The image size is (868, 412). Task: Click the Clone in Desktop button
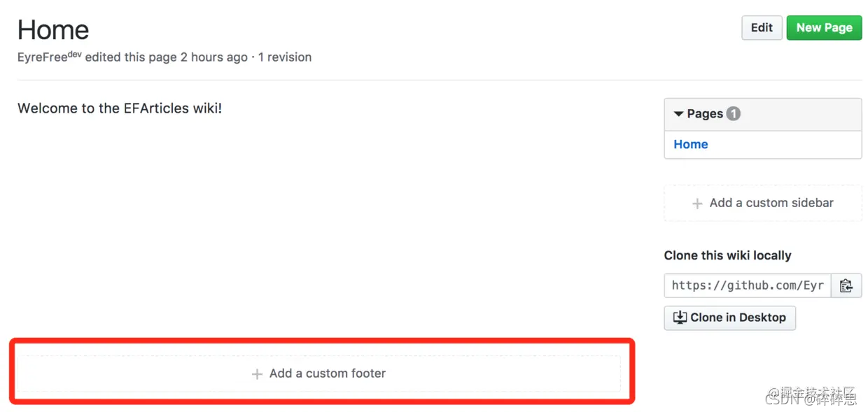coord(729,318)
